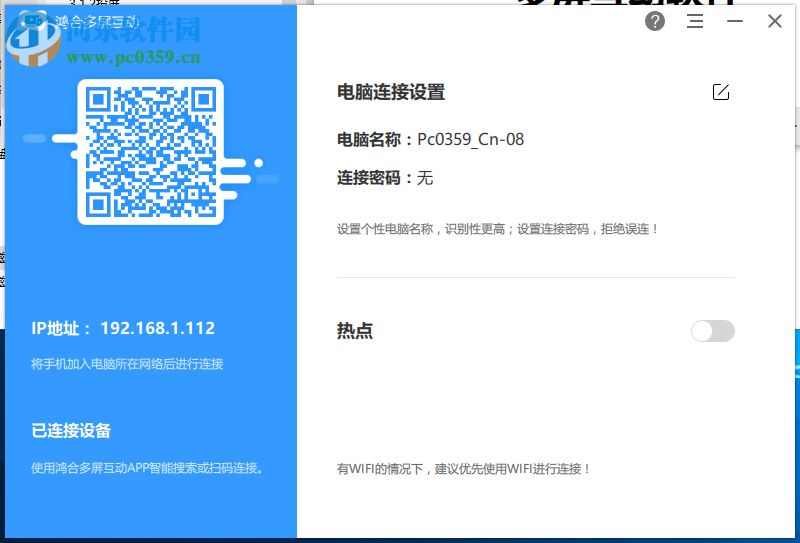
Task: Click the 热点 label
Action: (355, 331)
